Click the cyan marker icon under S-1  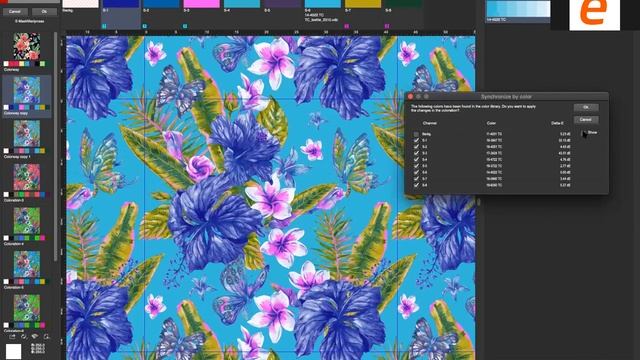(x=104, y=26)
